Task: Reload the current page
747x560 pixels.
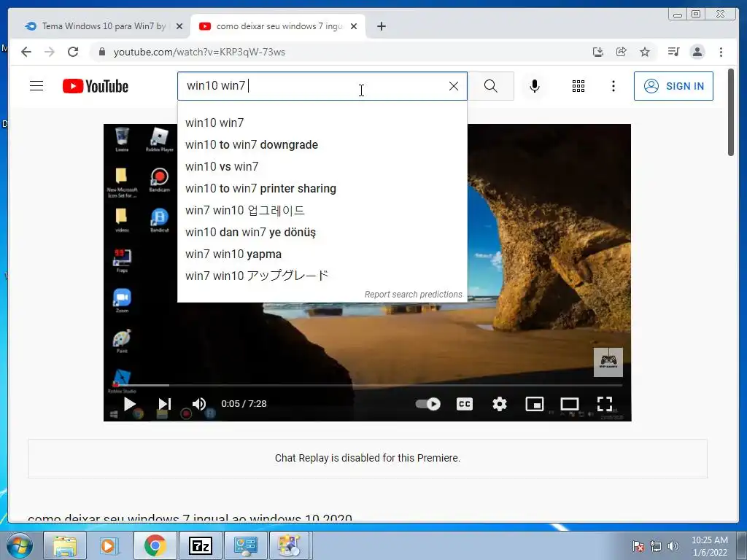Action: click(x=73, y=52)
